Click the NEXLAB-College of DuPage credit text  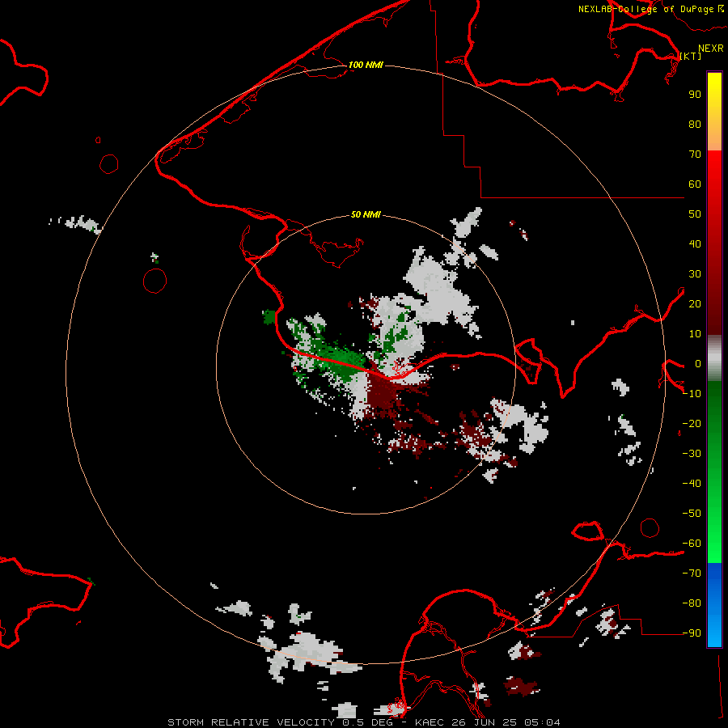[645, 9]
